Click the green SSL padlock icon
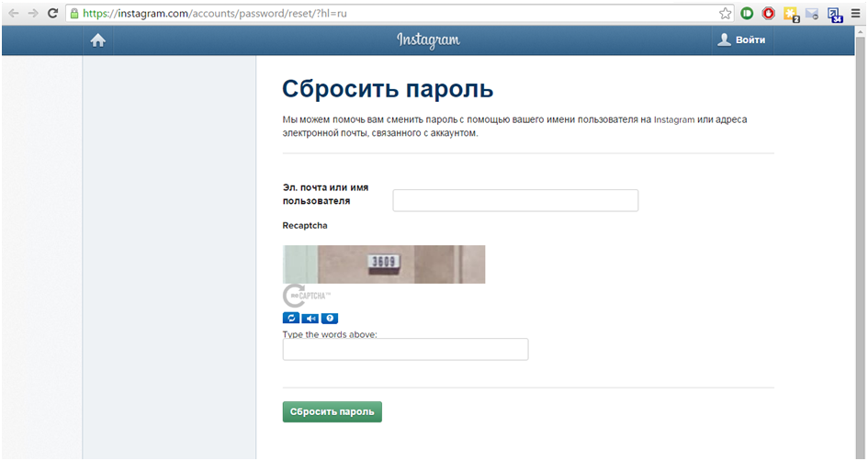 click(73, 14)
